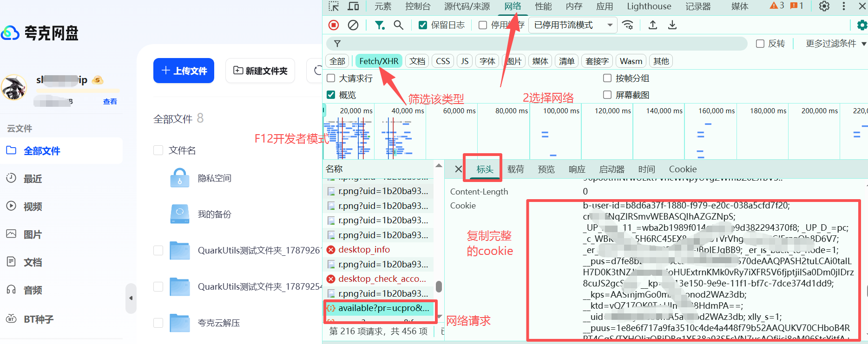Enable 屏幕截图 checkbox

click(607, 95)
